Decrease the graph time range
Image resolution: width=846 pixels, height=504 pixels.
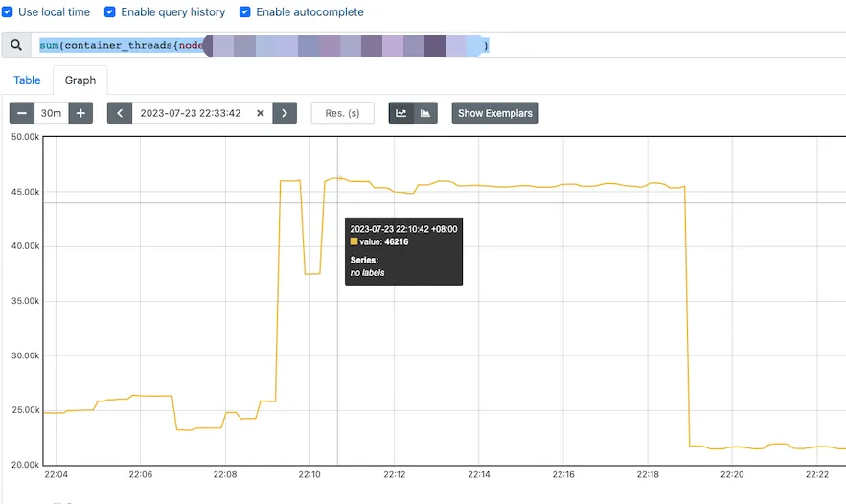pos(22,113)
